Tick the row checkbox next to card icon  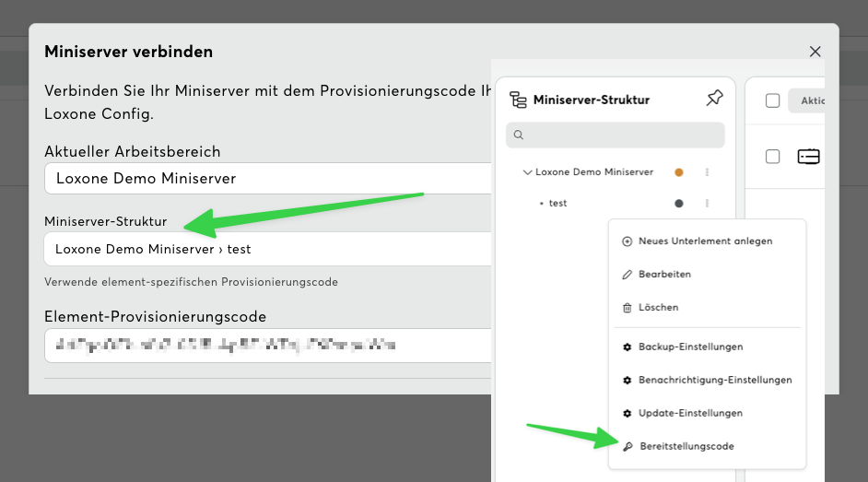(x=772, y=157)
